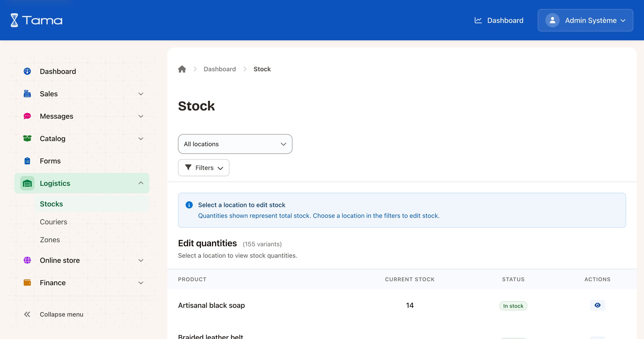
Task: Click the Artisanal black soap product name
Action: coord(211,305)
